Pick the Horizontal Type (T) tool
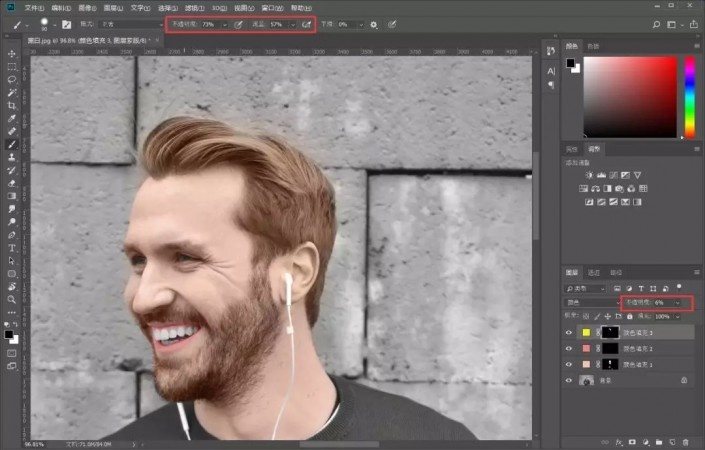705x450 pixels. click(12, 247)
